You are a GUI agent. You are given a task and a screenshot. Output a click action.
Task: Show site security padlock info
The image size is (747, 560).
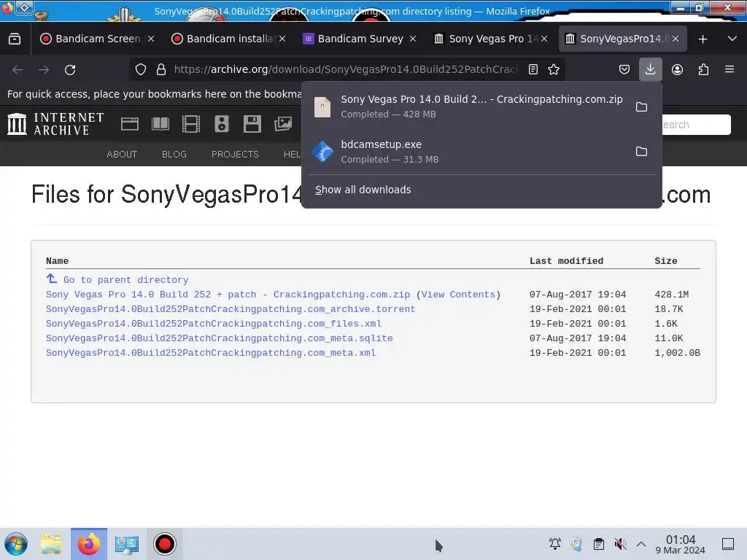161,69
